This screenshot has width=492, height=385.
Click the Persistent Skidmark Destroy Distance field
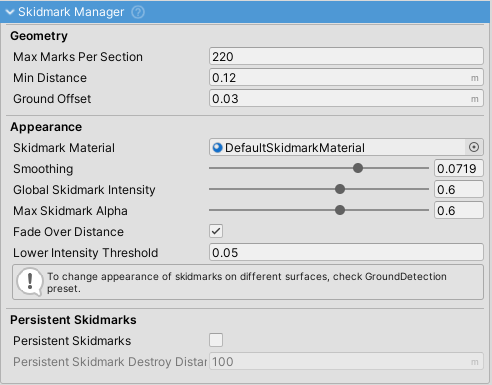pyautogui.click(x=346, y=361)
